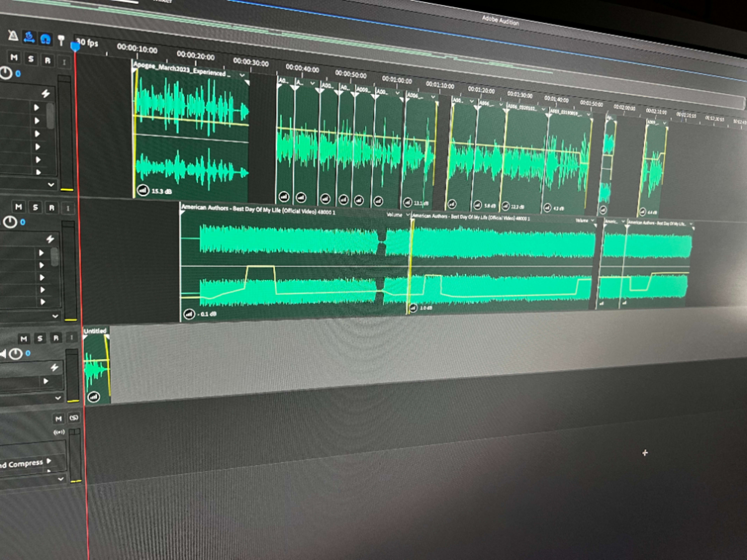Click the effects rack scrollbar on the Apogee track
Screen dimensions: 747x560
click(50, 116)
